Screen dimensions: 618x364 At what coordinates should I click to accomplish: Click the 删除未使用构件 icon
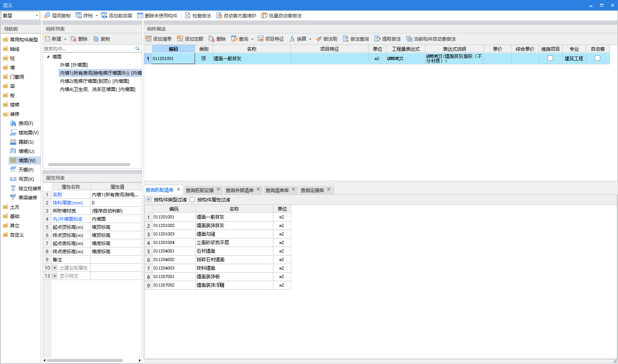[140, 15]
